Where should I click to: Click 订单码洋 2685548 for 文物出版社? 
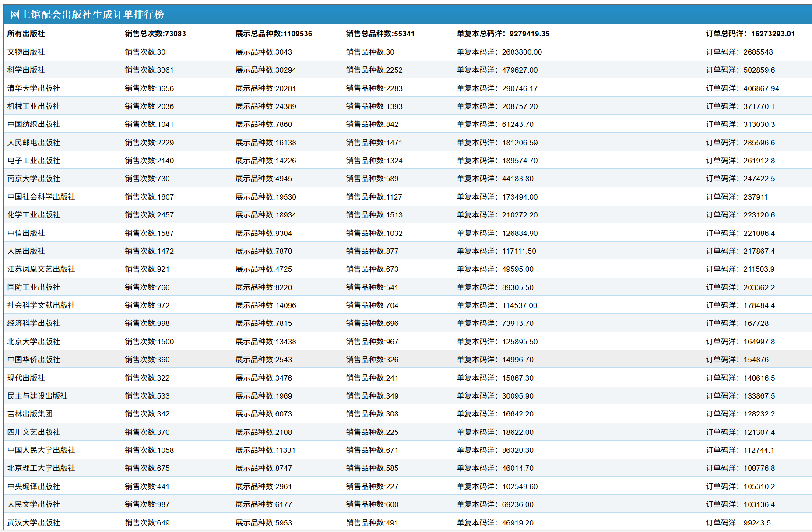[x=739, y=52]
